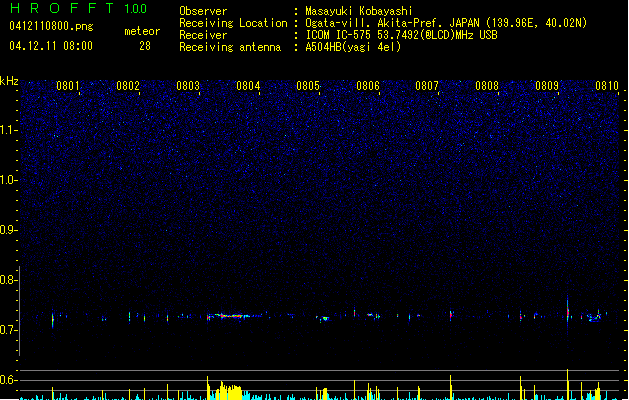Click the yellow intensity burst below 0804
Viewport: 629px width, 400px height.
coord(227,390)
